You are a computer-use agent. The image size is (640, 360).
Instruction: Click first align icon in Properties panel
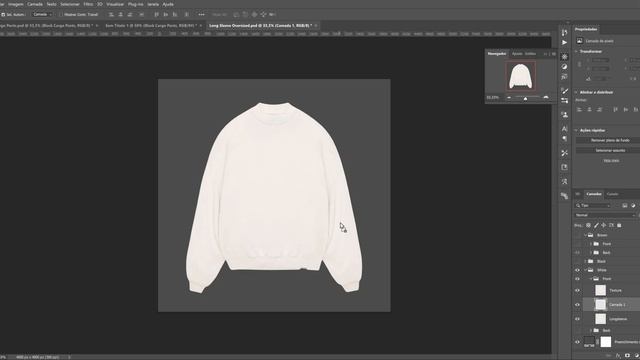tap(579, 109)
